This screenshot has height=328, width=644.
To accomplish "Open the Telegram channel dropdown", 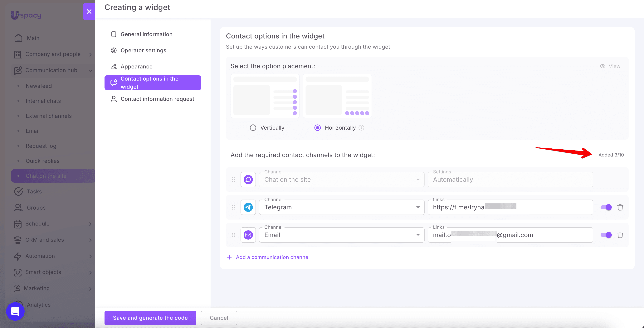I will tap(342, 207).
